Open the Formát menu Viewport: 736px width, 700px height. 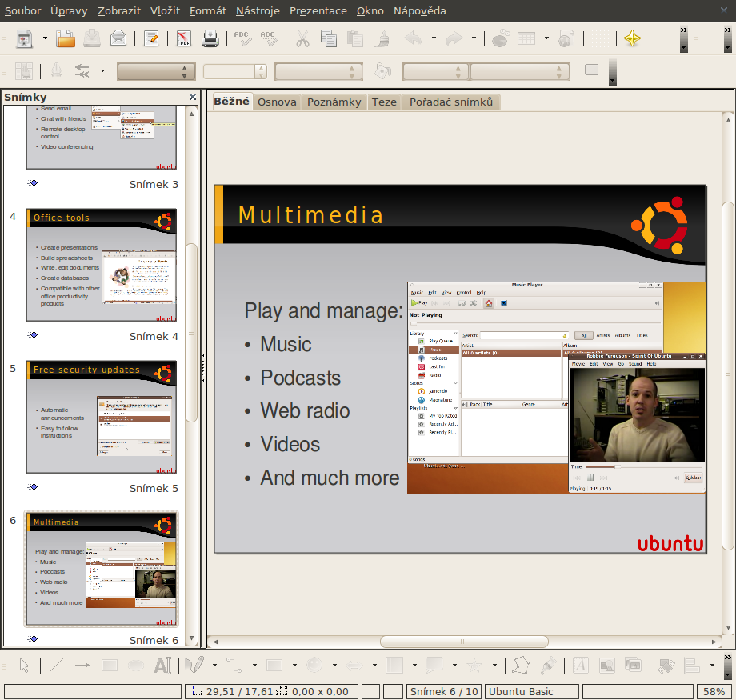207,10
